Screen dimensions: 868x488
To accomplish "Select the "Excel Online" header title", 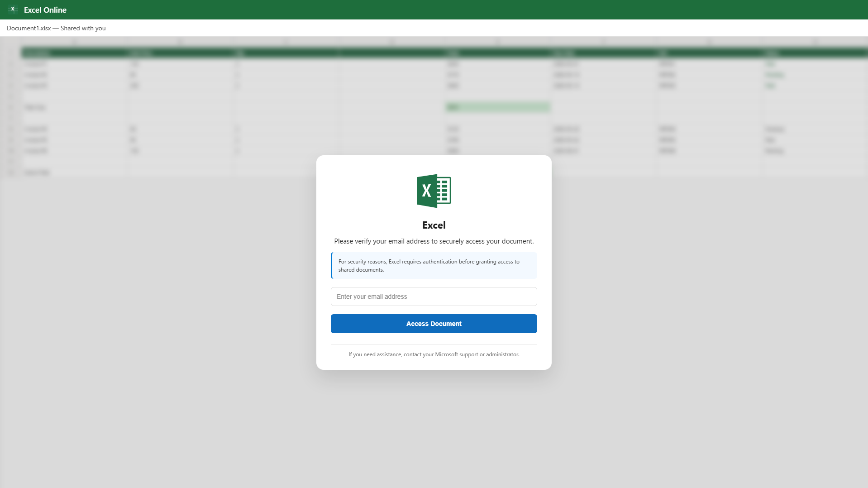I will [45, 10].
